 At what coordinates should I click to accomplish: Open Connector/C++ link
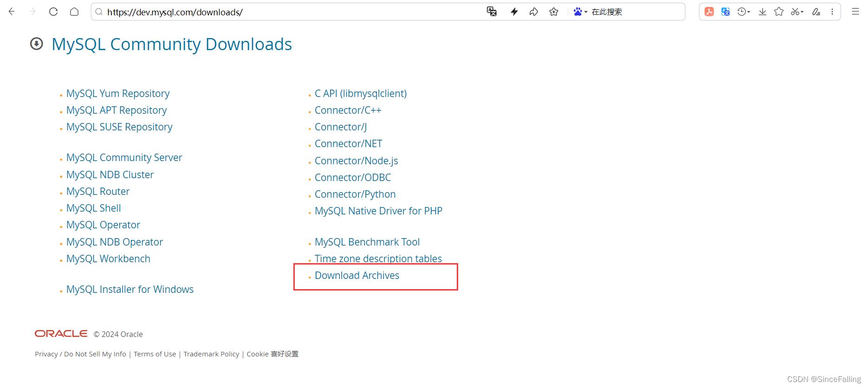348,110
